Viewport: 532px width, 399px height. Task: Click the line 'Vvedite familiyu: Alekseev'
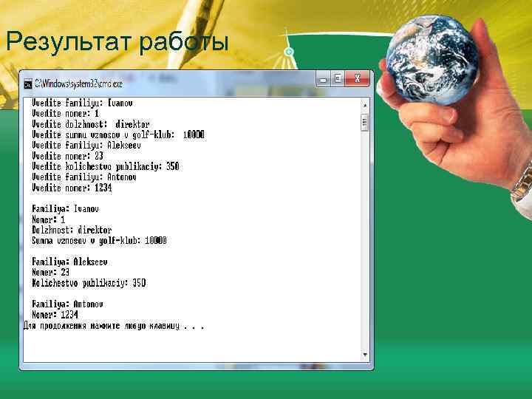pos(86,146)
